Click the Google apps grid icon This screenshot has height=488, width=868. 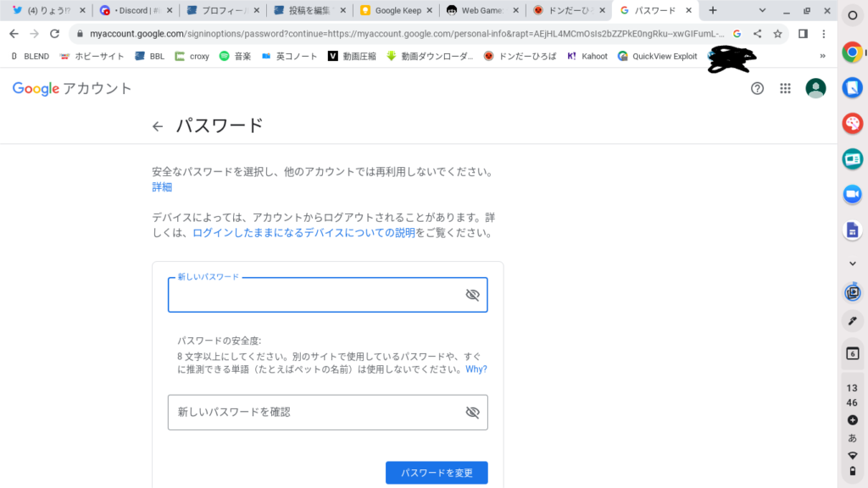[x=786, y=89]
